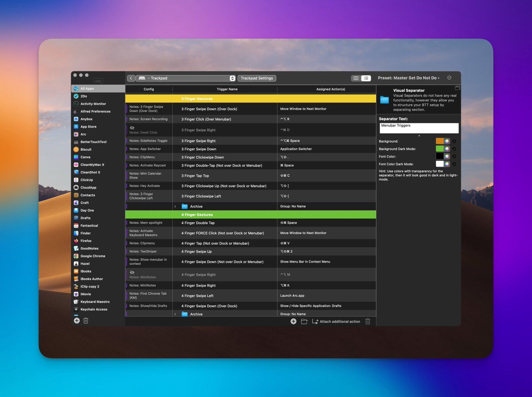Select the Canva app icon
This screenshot has width=532, height=397.
tap(76, 157)
